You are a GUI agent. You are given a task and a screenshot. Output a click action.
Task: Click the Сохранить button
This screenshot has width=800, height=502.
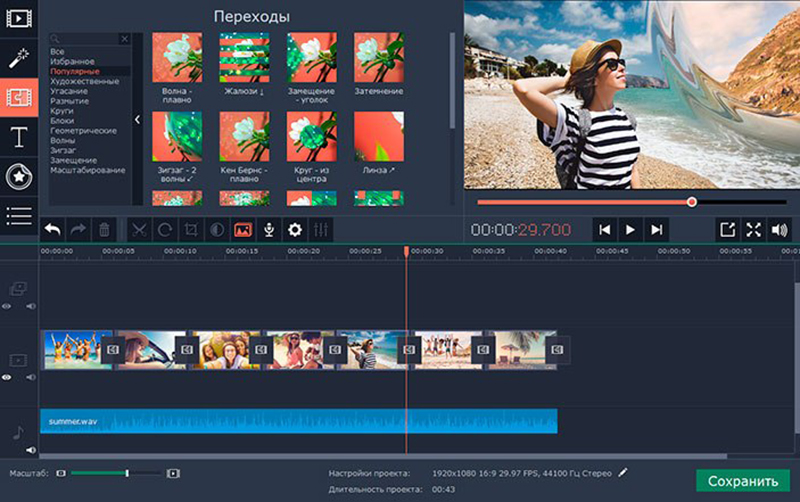(743, 481)
